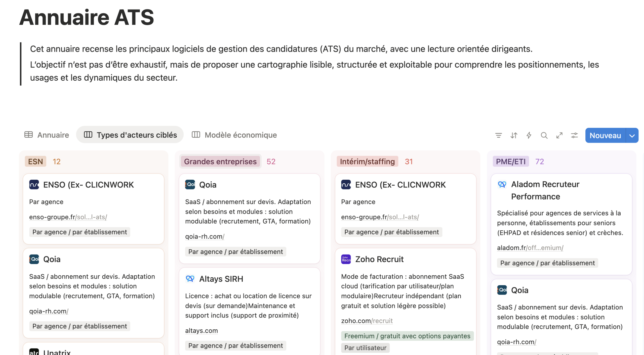644x355 pixels.
Task: Open the altays.com link
Action: point(201,331)
